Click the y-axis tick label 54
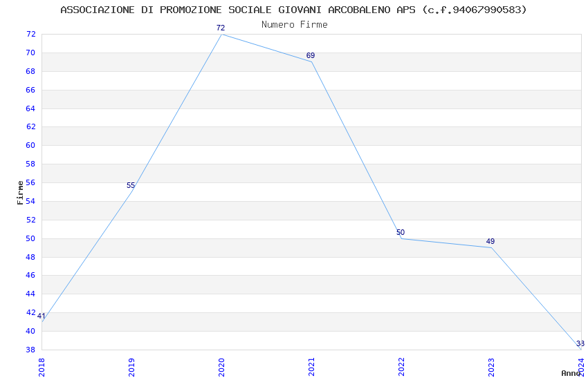The height and width of the screenshot is (380, 588). (x=30, y=201)
